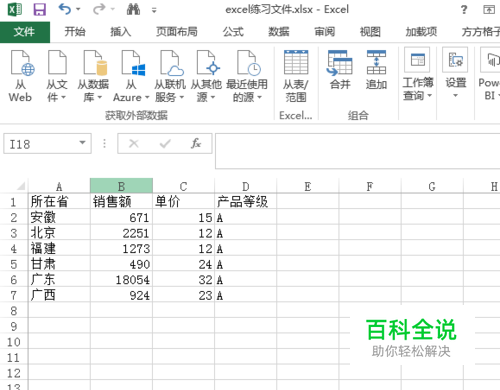
Task: Switch to the 数据 tab
Action: point(279,32)
